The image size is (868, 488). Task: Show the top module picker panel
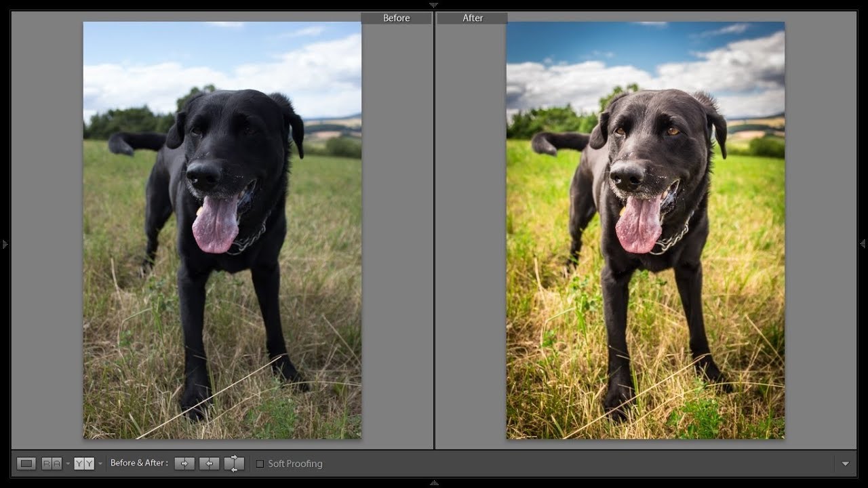pos(434,4)
